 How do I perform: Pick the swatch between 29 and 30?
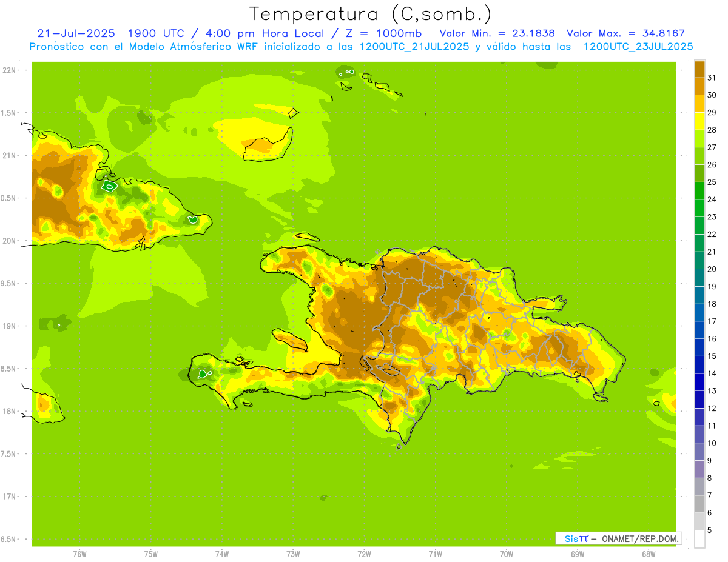coord(699,104)
